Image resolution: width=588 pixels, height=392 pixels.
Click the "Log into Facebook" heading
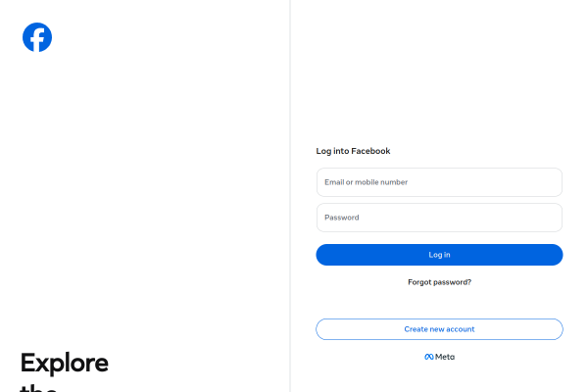click(353, 151)
